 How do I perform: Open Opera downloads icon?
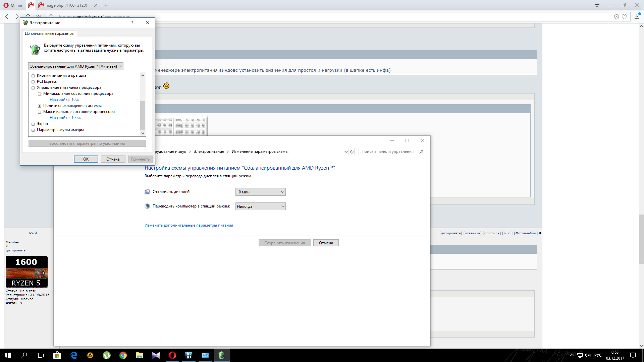(637, 16)
